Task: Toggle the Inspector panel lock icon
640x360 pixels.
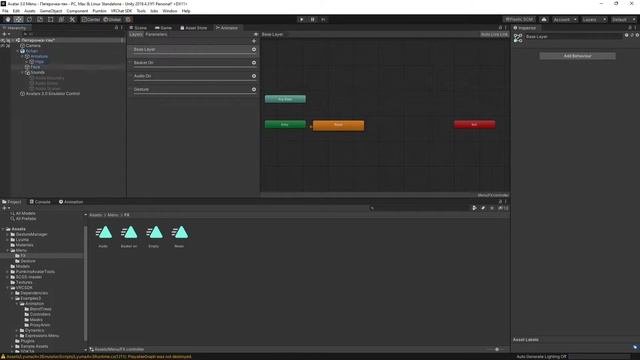Action: coord(630,28)
